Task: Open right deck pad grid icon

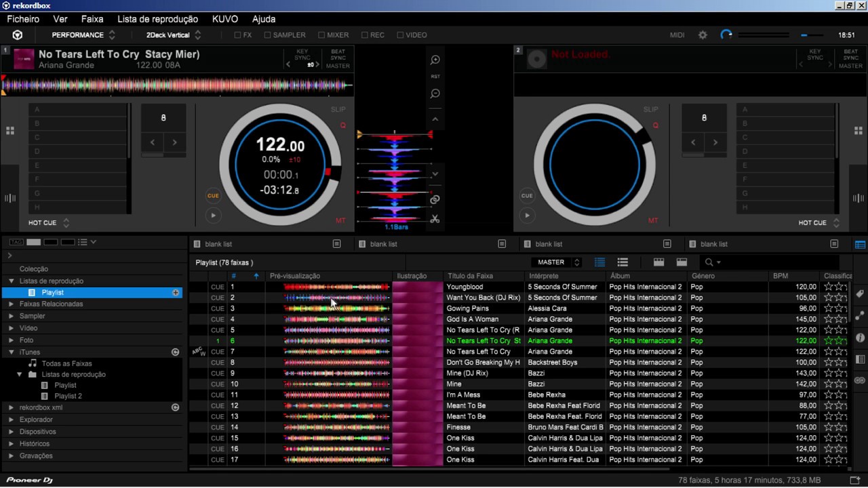Action: coord(860,131)
